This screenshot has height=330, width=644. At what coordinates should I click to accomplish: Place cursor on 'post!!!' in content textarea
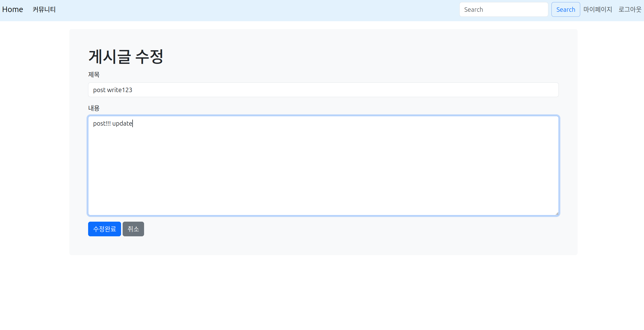(101, 124)
